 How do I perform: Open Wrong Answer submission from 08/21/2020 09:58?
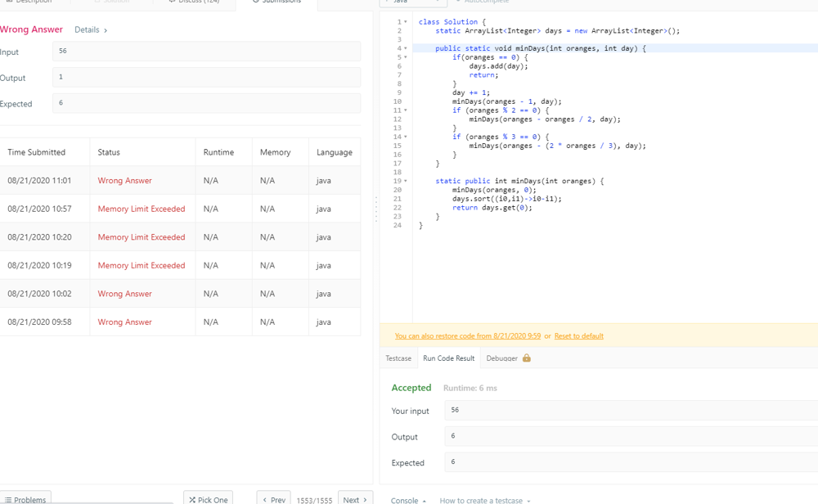(124, 322)
